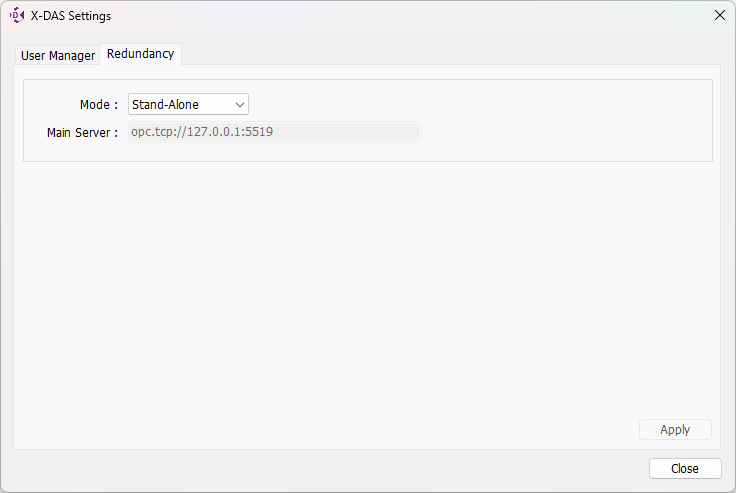
Task: Click the Close button at the bottom
Action: [685, 468]
